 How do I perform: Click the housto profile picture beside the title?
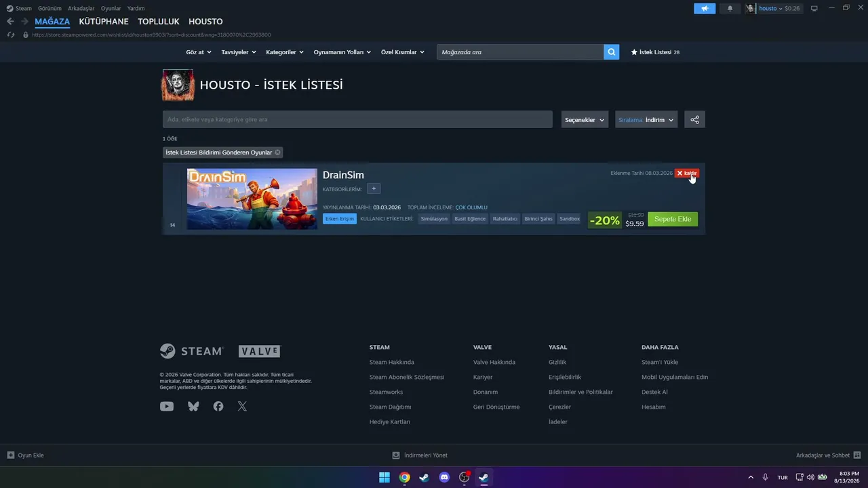click(178, 85)
